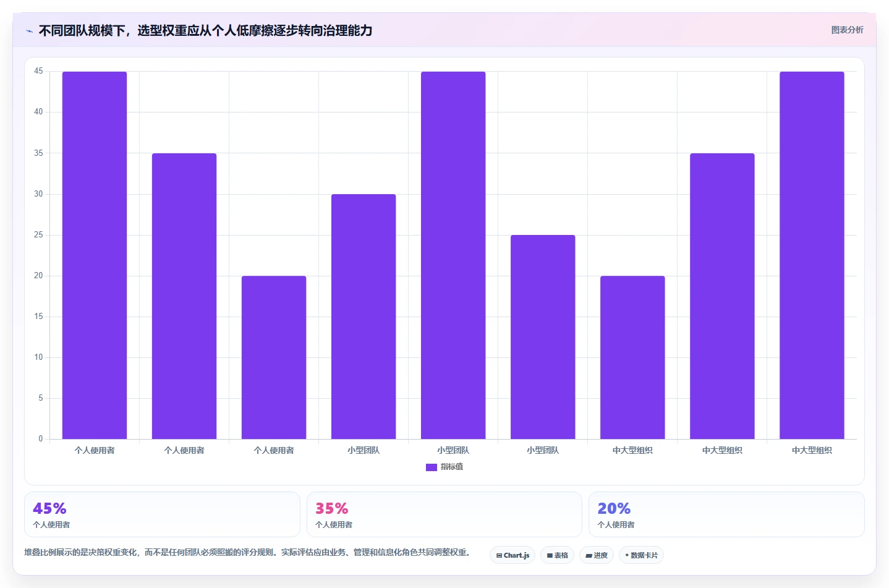Click the y-axis tick label 25
The image size is (889, 588).
tap(38, 235)
